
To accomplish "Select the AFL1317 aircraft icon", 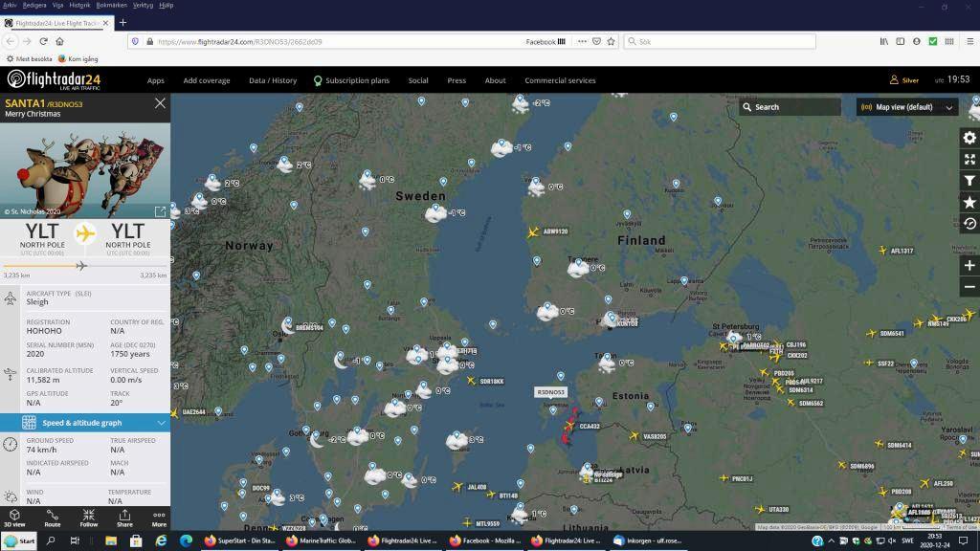I will click(x=882, y=250).
